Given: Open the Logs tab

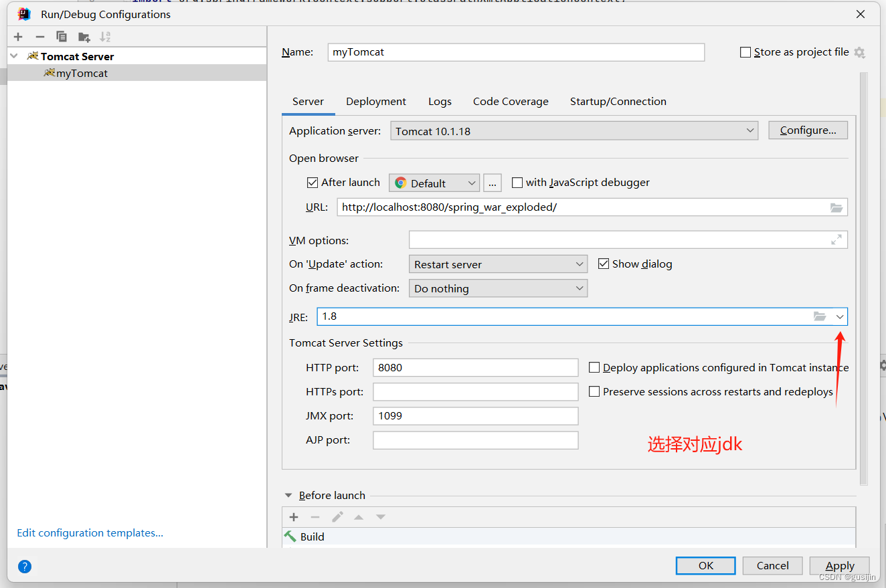Looking at the screenshot, I should pos(440,101).
